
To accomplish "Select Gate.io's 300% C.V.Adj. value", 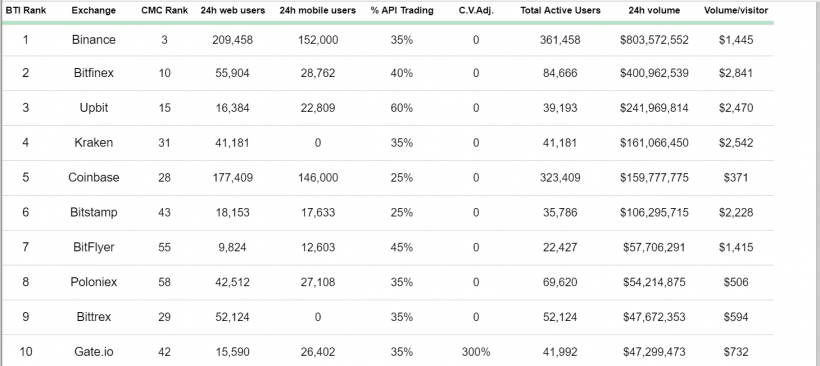I will click(476, 352).
